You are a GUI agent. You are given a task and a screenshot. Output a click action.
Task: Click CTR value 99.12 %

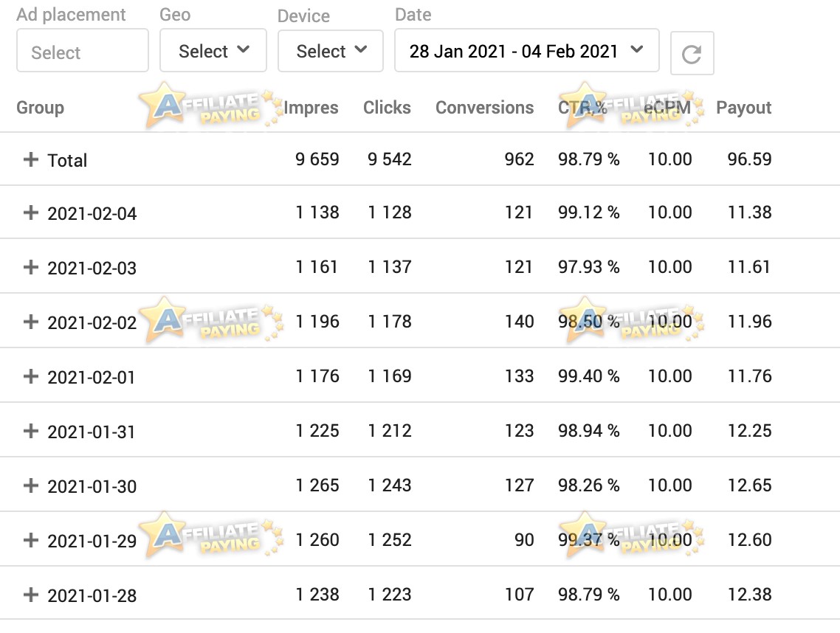coord(589,212)
